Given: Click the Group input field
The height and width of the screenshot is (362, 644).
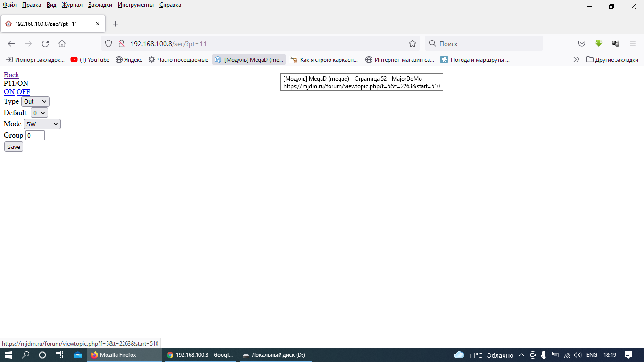Looking at the screenshot, I should coord(35,135).
